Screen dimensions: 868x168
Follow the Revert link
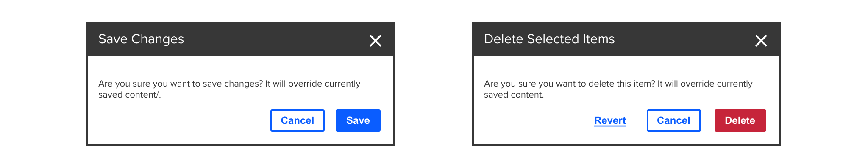pyautogui.click(x=610, y=120)
